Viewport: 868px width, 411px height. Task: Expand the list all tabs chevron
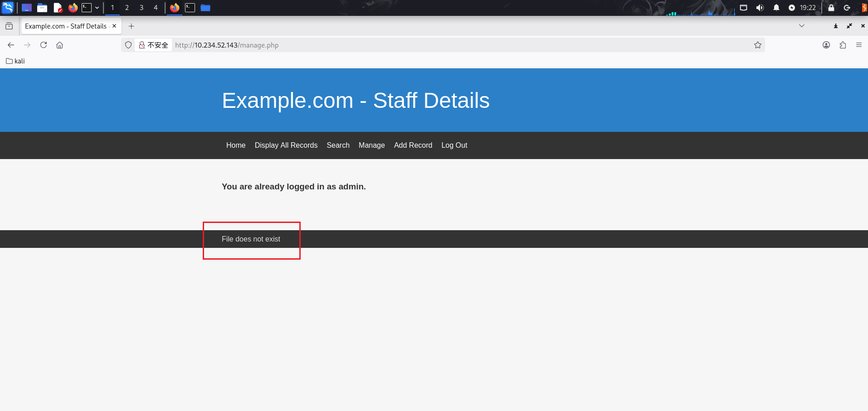(x=801, y=26)
